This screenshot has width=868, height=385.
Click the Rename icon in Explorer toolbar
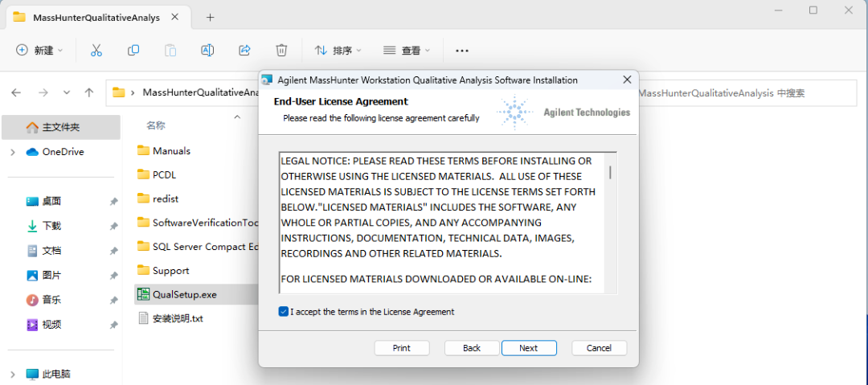(x=207, y=51)
